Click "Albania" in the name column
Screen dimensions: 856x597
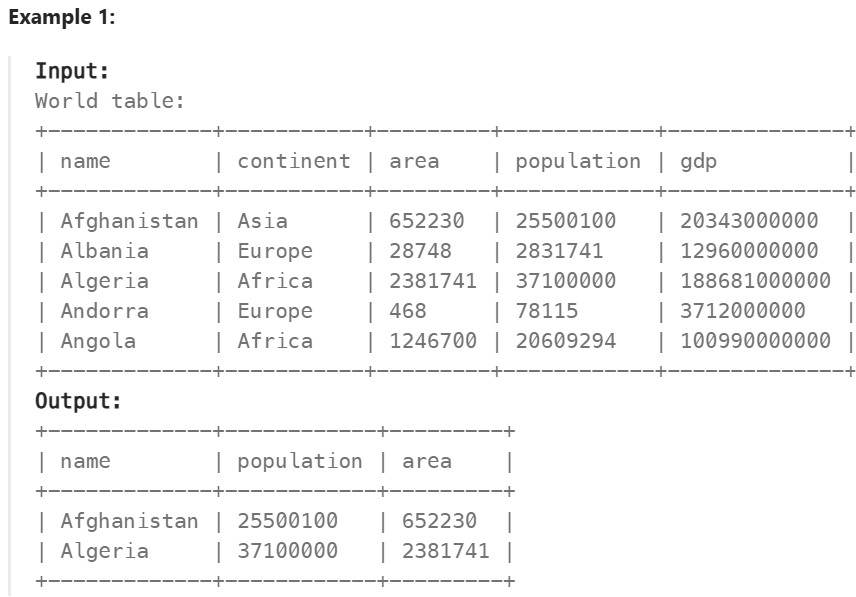tap(104, 251)
